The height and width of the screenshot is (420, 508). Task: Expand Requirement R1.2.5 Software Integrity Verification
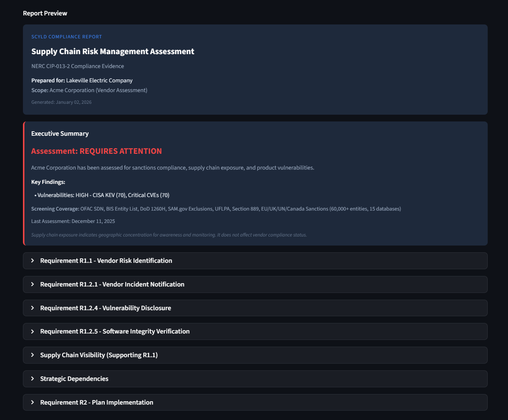255,331
